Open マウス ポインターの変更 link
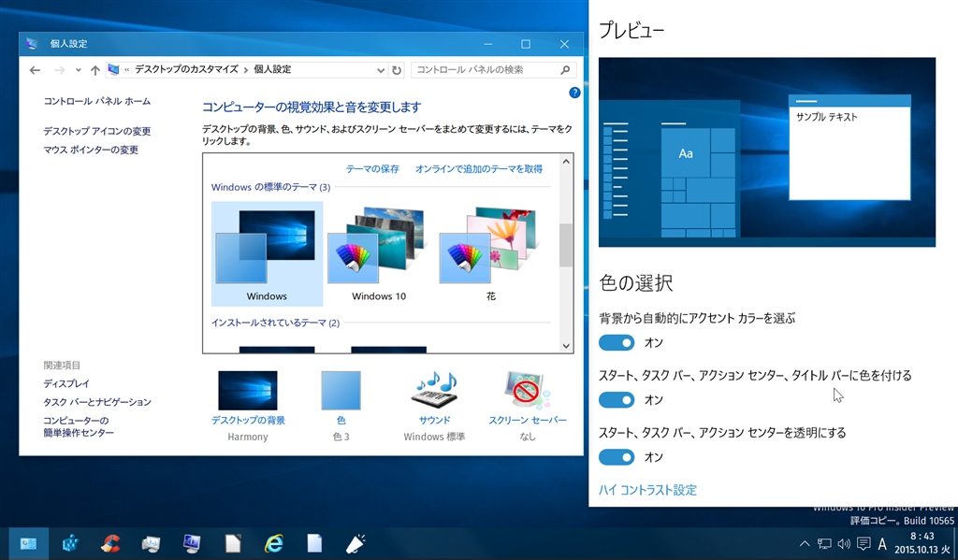Image resolution: width=958 pixels, height=560 pixels. click(x=91, y=150)
